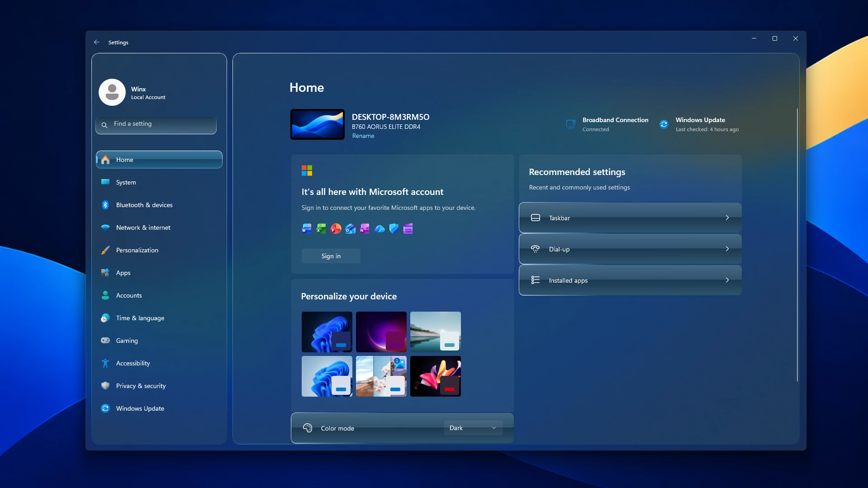Click the Winx profile avatar

pyautogui.click(x=112, y=92)
